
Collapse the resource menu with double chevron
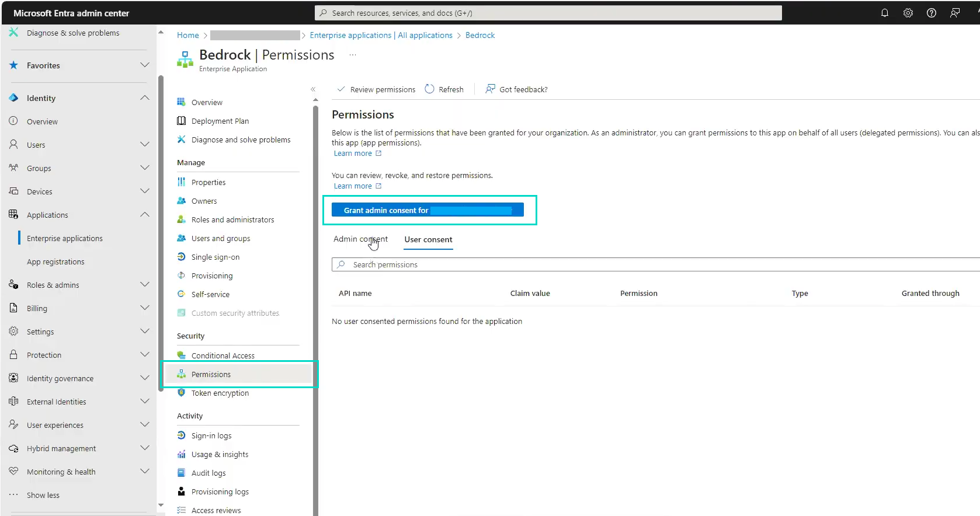pos(313,89)
